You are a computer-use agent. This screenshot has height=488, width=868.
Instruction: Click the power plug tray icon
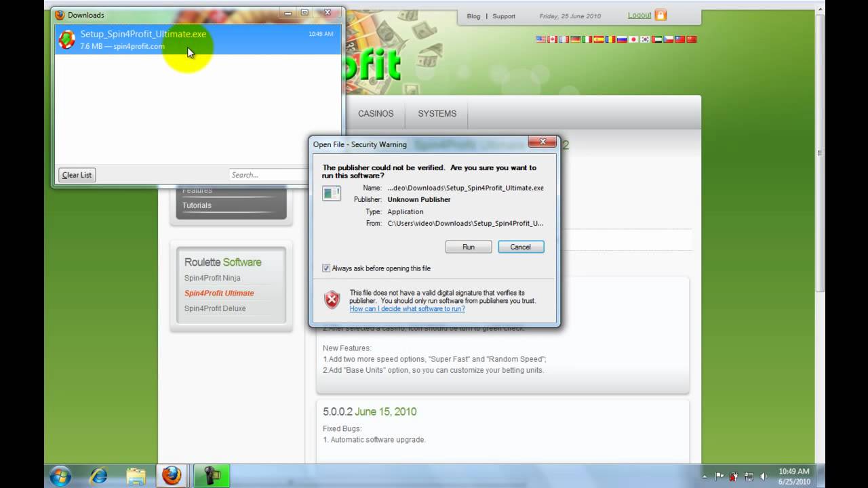pos(734,476)
